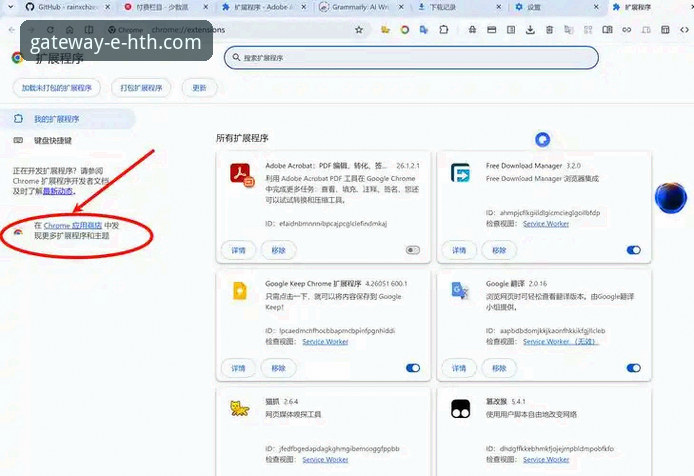The image size is (694, 476).
Task: Click the Chrome web store rainbow icon
Action: [x=18, y=231]
